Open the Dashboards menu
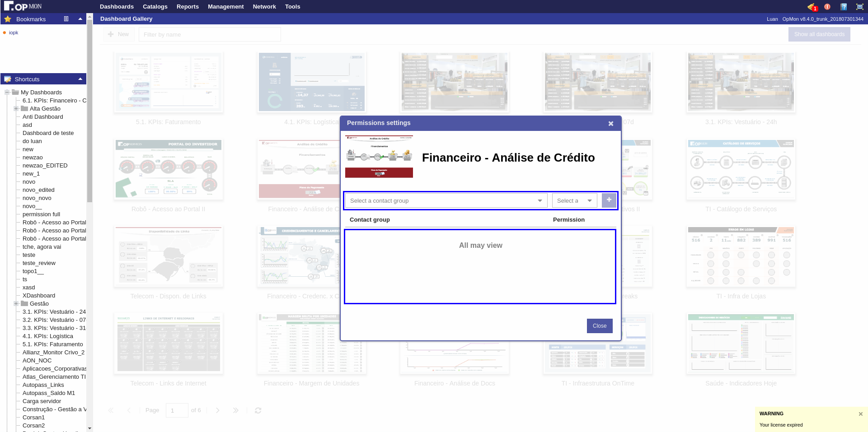The height and width of the screenshot is (432, 868). [x=117, y=6]
